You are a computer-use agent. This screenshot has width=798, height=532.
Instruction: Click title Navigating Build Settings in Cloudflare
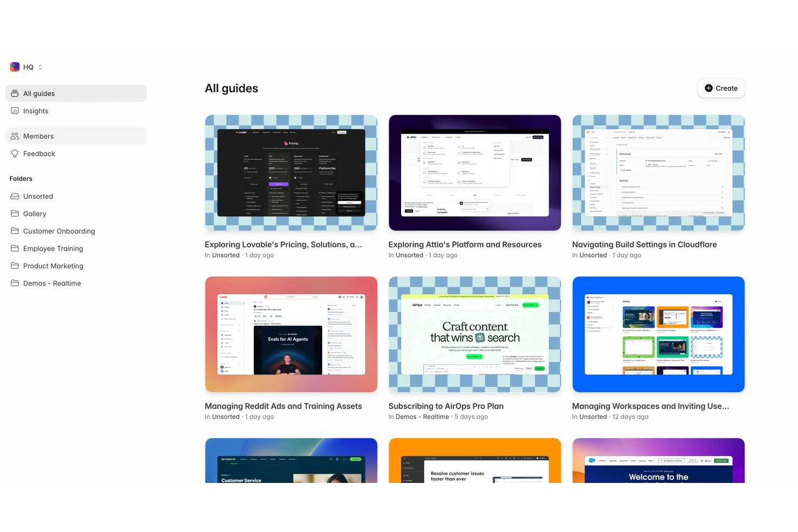pos(644,244)
